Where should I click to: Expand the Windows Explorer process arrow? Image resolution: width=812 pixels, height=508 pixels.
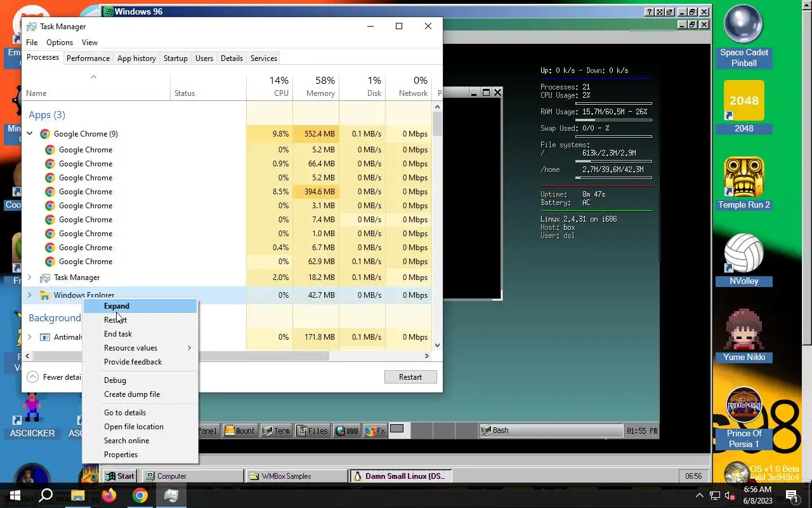point(30,295)
